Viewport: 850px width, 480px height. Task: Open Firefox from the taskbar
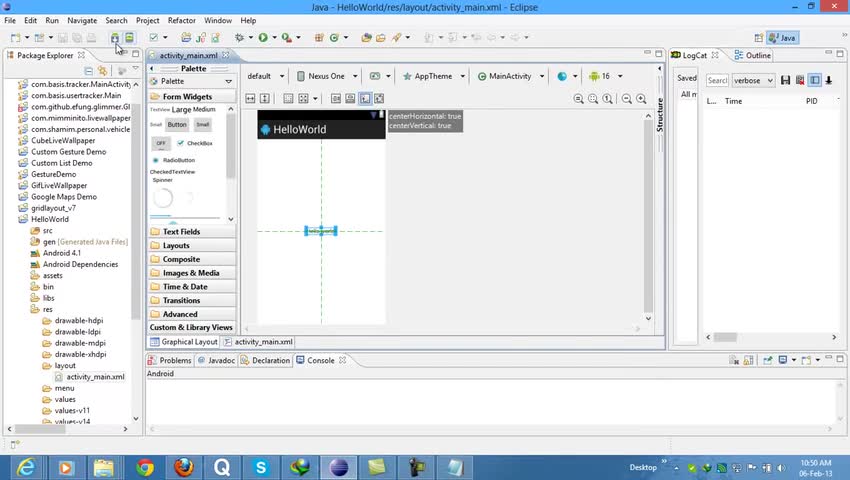coord(184,467)
